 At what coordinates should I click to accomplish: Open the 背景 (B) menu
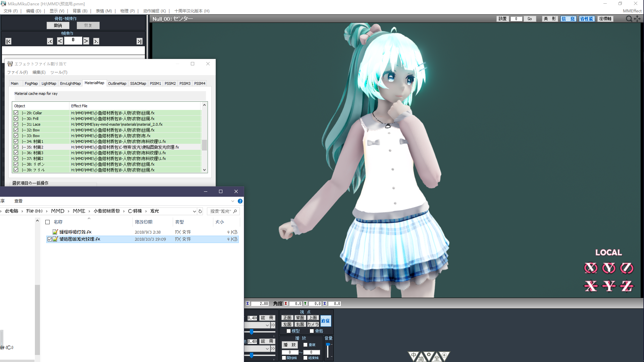(x=80, y=11)
